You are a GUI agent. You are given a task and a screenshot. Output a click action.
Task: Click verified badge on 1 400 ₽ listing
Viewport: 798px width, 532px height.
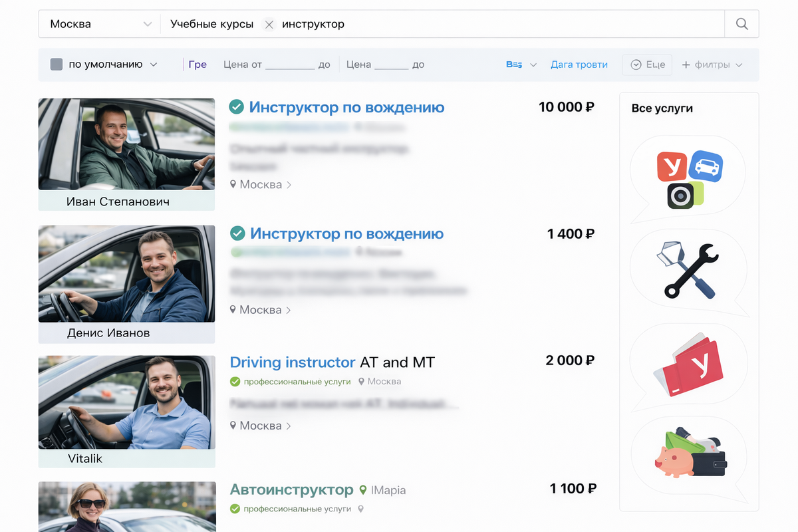(237, 233)
